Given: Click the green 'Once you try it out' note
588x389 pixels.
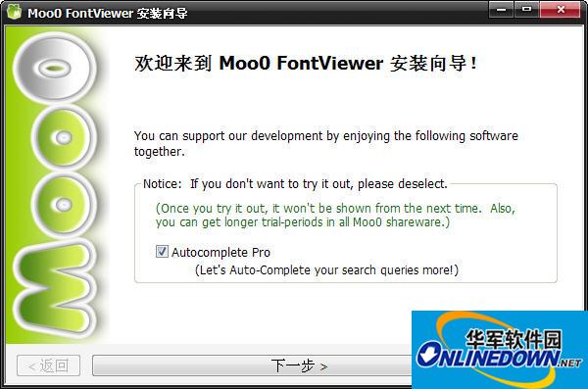Looking at the screenshot, I should [335, 215].
